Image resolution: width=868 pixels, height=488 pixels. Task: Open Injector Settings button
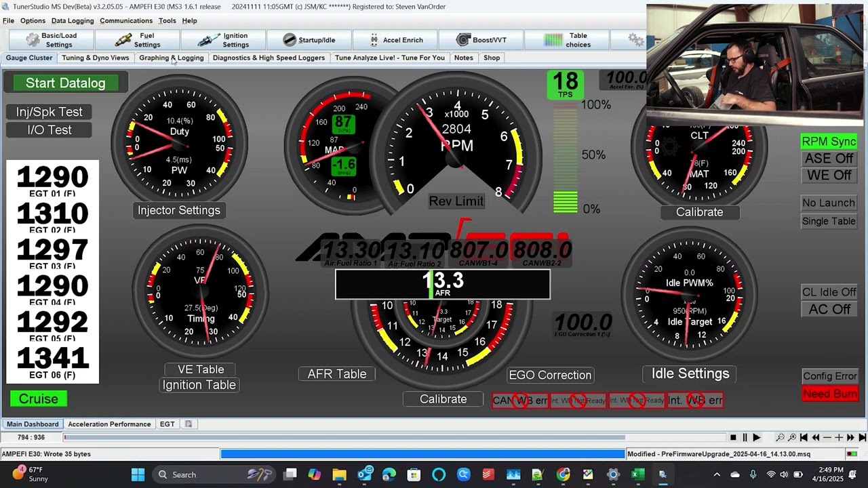coord(179,210)
